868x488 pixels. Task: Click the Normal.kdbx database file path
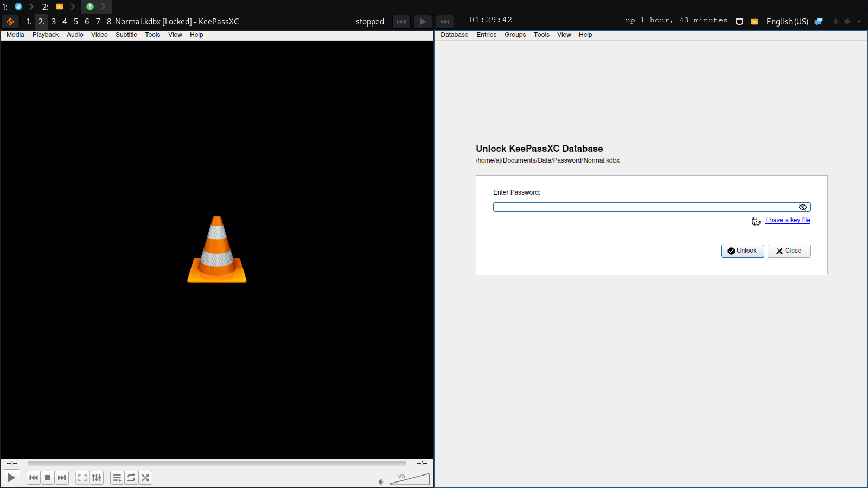(x=547, y=160)
